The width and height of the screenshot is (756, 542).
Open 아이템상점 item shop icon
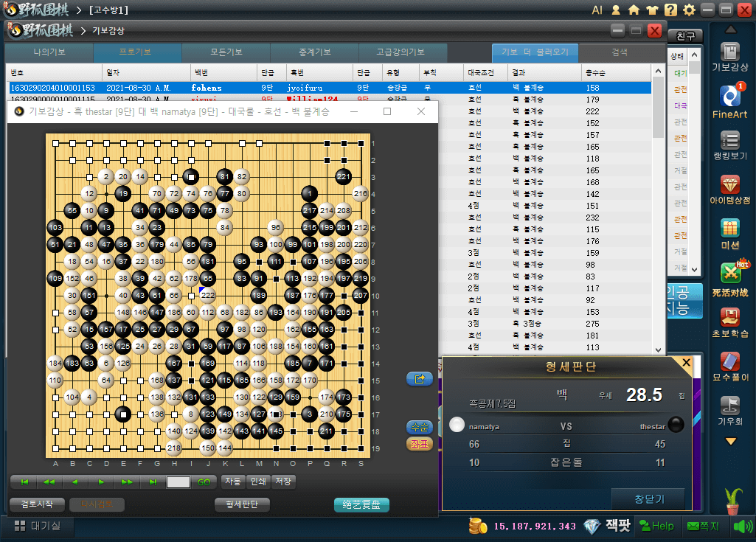(730, 190)
